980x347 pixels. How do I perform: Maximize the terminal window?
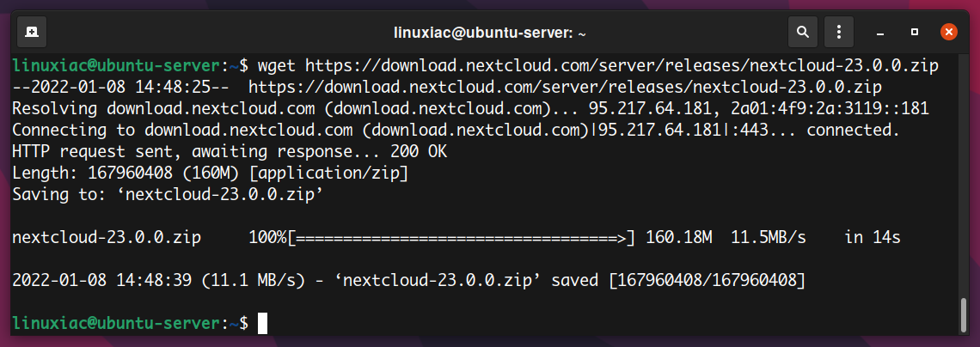(915, 32)
